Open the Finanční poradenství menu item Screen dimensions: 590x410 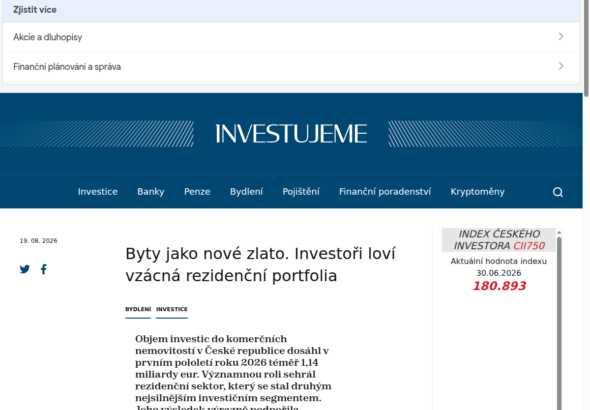385,192
